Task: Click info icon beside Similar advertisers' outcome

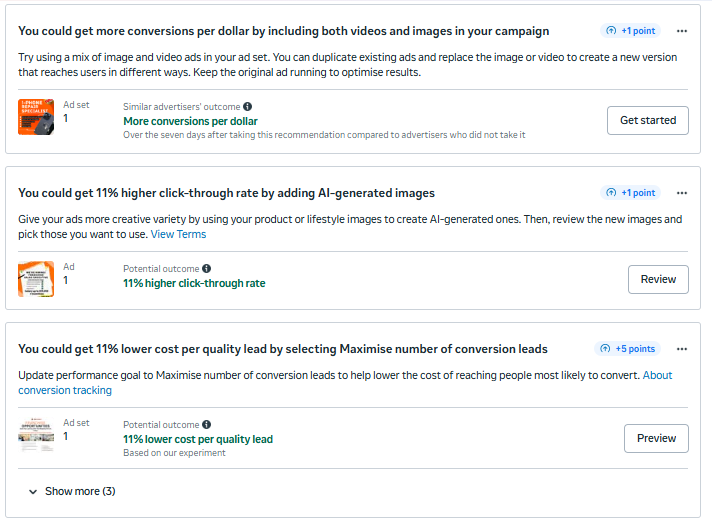Action: tap(248, 106)
